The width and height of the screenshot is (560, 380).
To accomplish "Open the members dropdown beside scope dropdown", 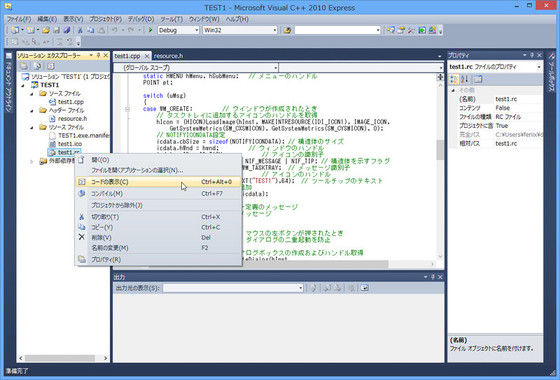I will (441, 68).
